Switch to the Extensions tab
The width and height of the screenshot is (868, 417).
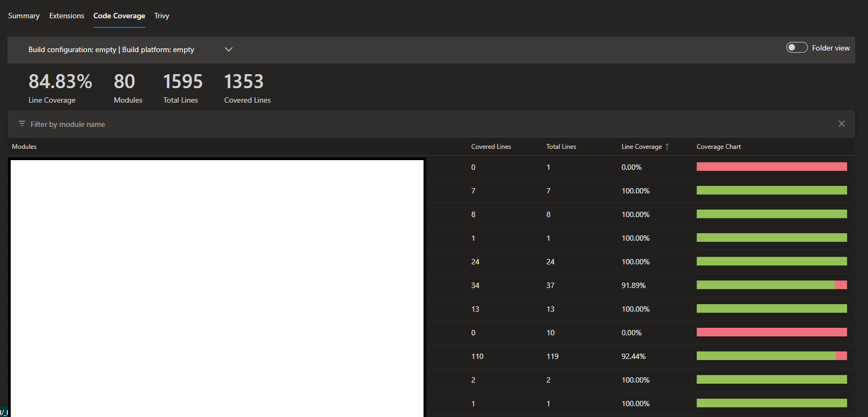(x=67, y=16)
